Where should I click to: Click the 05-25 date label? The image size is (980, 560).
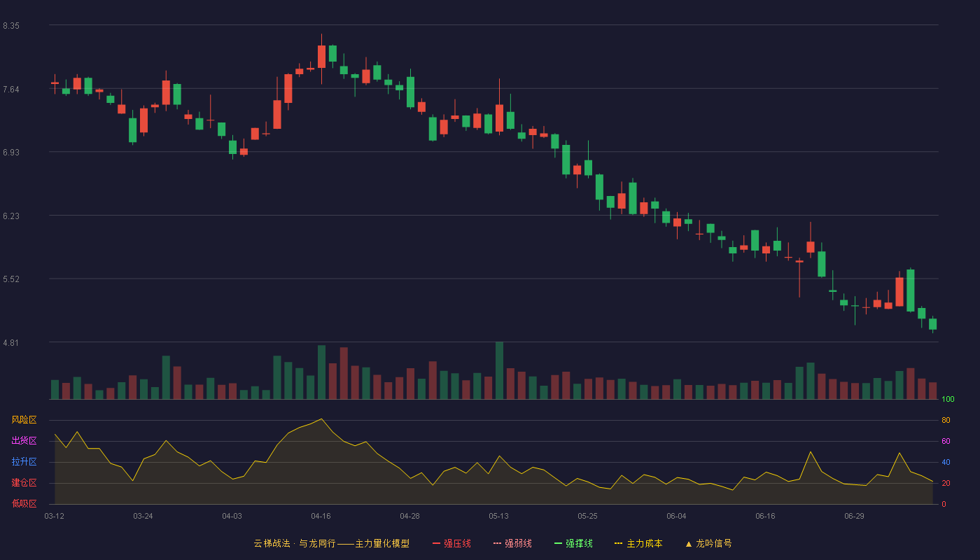point(587,516)
